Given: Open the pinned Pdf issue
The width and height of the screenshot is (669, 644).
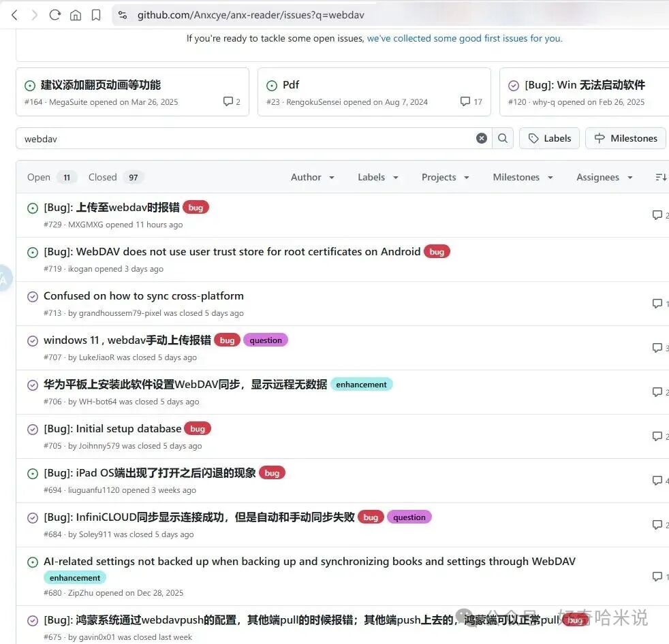Looking at the screenshot, I should [x=291, y=85].
